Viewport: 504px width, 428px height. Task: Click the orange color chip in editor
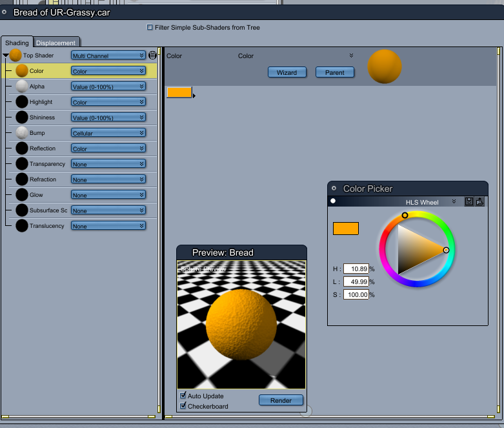(x=179, y=92)
